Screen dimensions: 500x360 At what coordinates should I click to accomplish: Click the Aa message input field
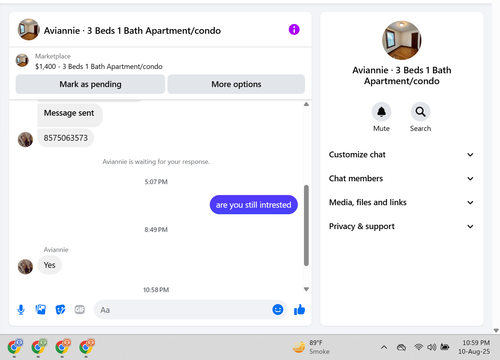pyautogui.click(x=190, y=310)
